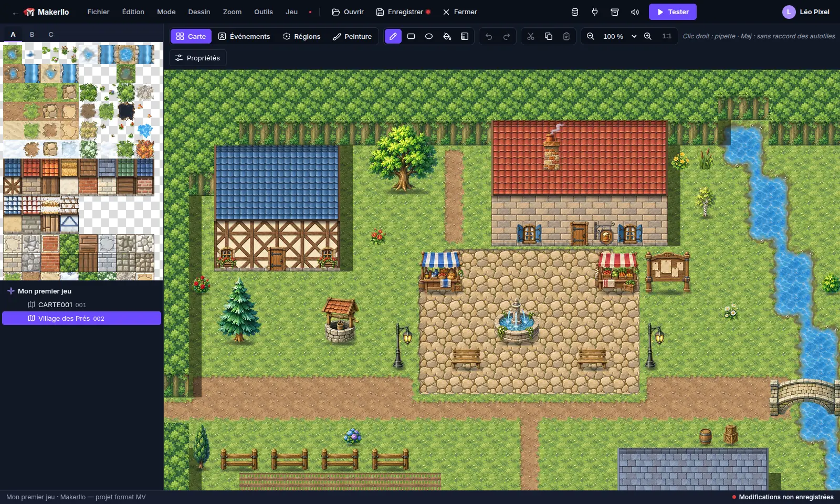Paste from the clipboard icon

point(566,36)
